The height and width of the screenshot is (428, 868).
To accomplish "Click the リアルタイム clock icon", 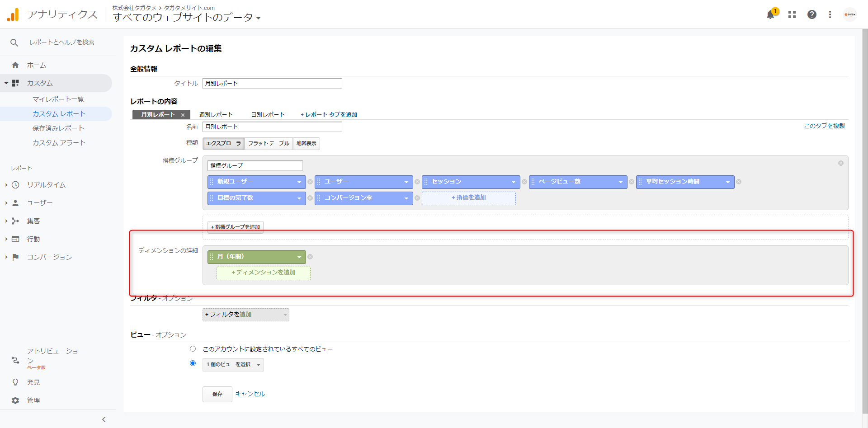I will tap(15, 185).
